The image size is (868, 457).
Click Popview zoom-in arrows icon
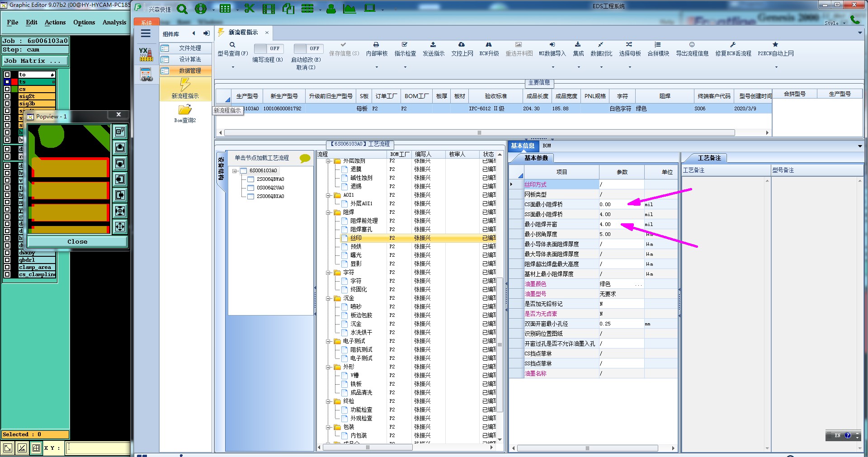tap(120, 211)
